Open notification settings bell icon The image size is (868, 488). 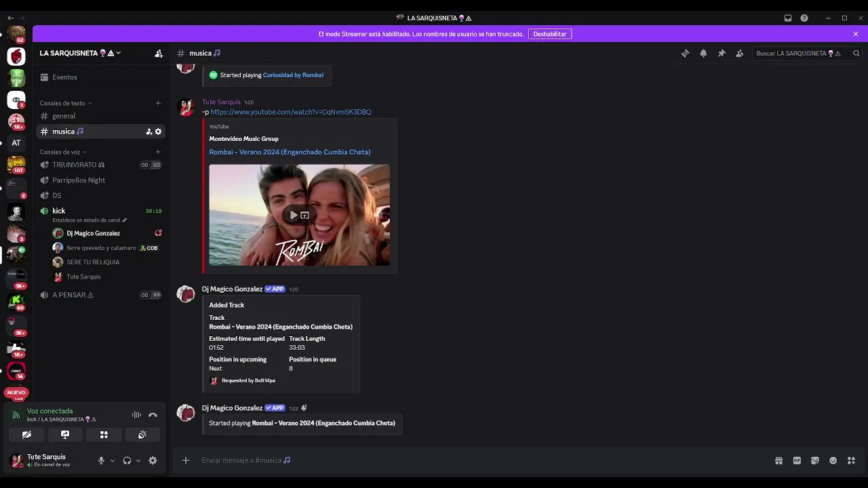[x=703, y=54]
